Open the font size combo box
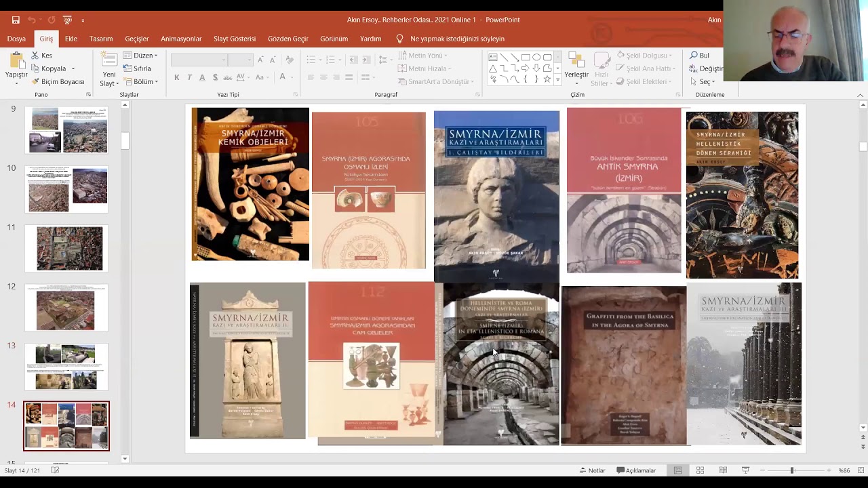 click(240, 60)
